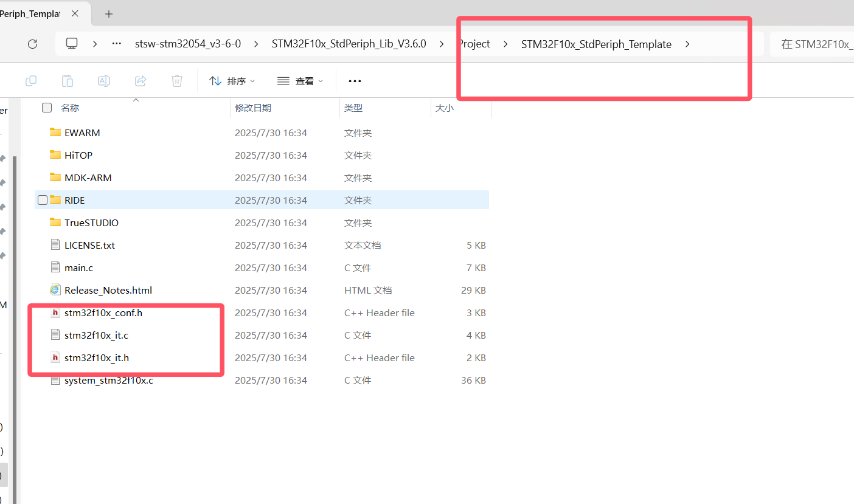This screenshot has width=854, height=504.
Task: Click the stm32f10x_it.h file name
Action: click(x=97, y=357)
